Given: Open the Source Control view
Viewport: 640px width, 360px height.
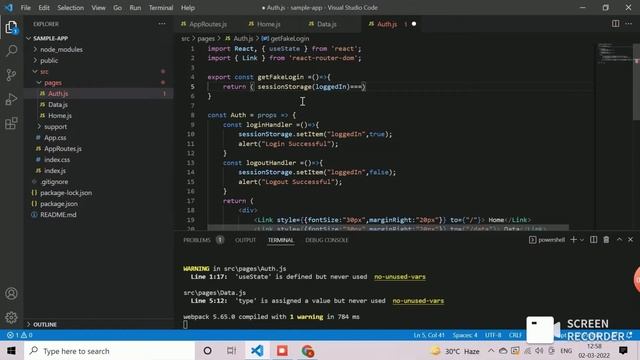Looking at the screenshot, I should [11, 75].
